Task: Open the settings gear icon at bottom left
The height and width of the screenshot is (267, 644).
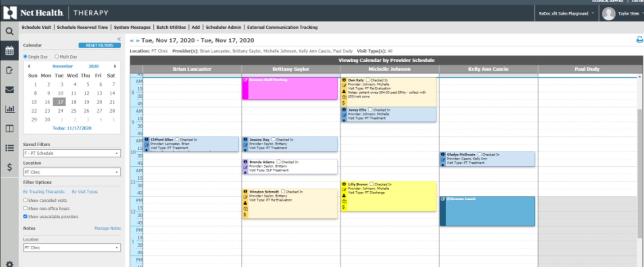Action: pos(9,264)
